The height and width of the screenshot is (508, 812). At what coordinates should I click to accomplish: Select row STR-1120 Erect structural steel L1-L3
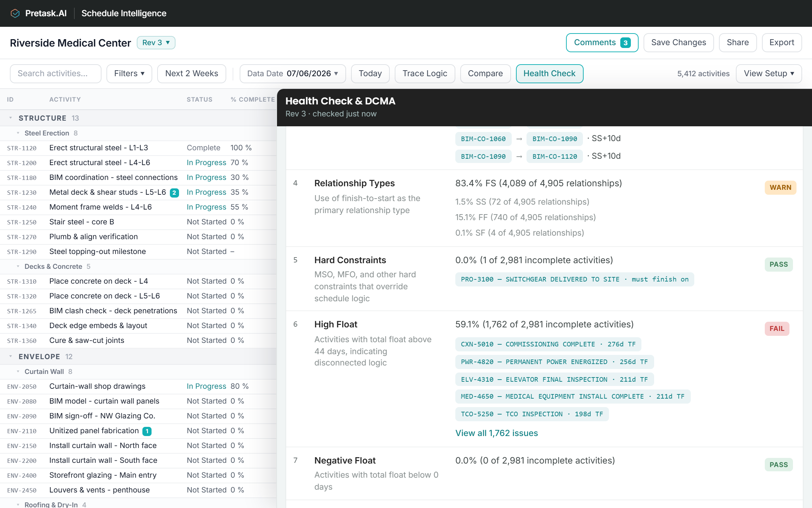pyautogui.click(x=138, y=148)
